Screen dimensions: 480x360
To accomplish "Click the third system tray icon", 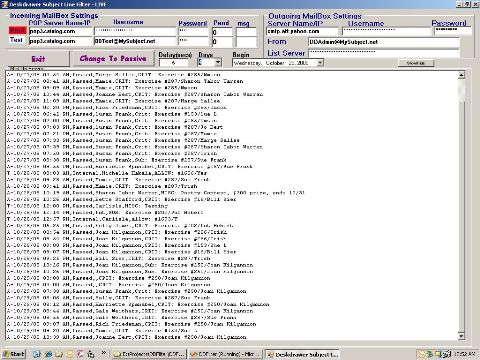I will [438, 354].
